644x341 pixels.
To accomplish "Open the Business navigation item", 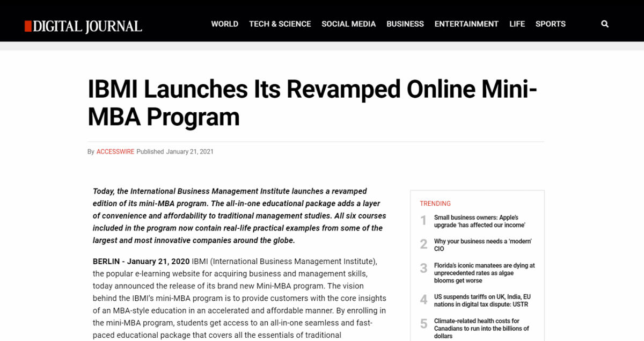I will tap(405, 24).
